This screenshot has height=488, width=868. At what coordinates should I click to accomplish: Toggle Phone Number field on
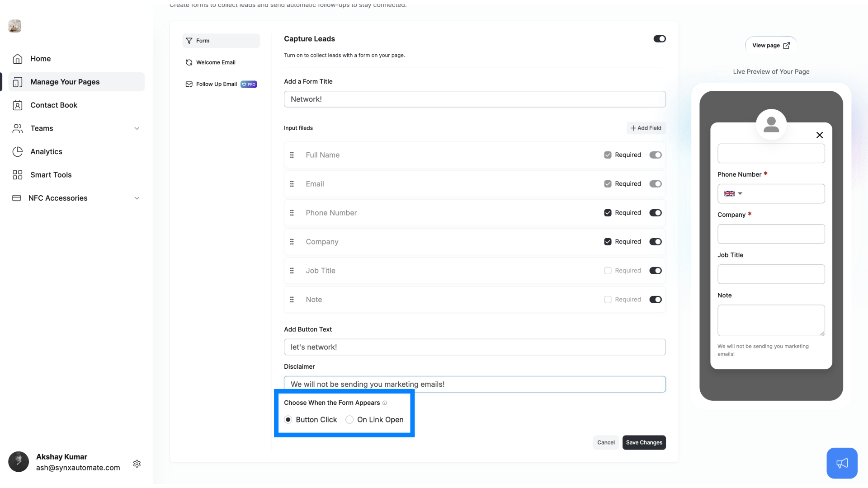[x=655, y=213]
